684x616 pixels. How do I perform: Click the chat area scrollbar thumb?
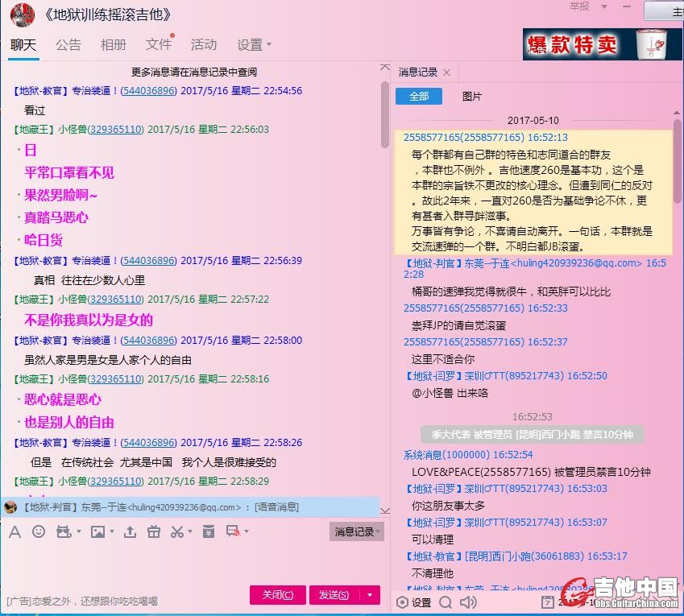384,114
